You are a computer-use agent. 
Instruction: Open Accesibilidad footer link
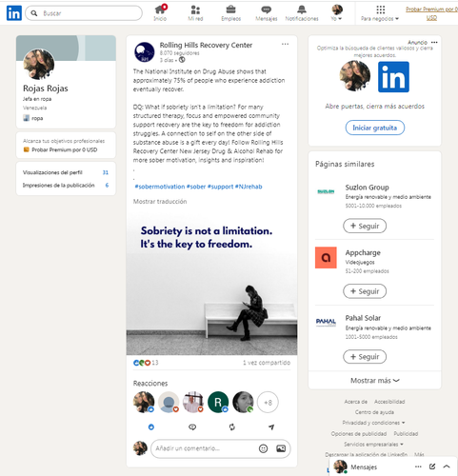click(x=389, y=402)
